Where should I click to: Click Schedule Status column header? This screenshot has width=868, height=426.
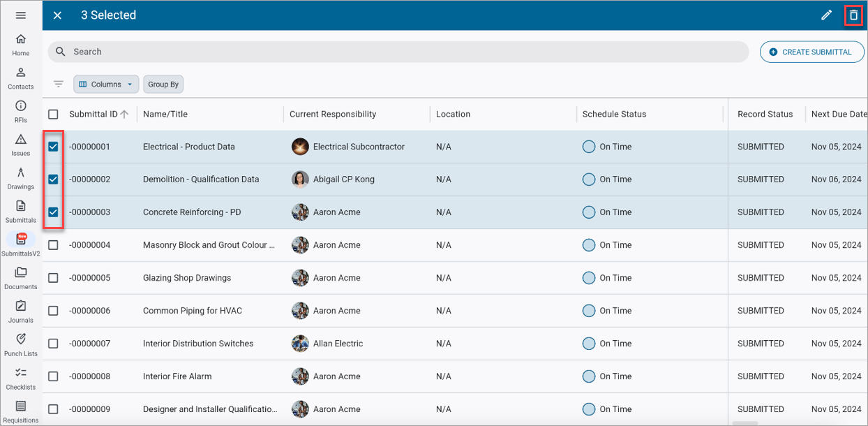coord(615,115)
